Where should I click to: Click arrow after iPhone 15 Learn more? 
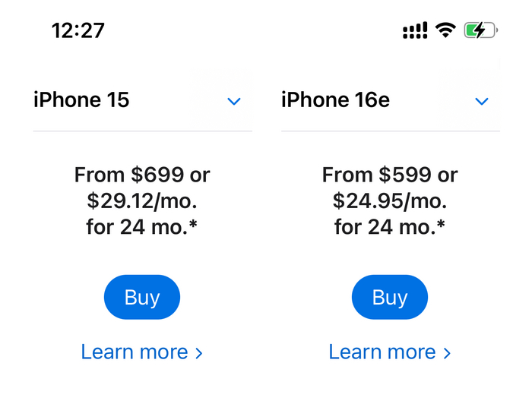199,353
